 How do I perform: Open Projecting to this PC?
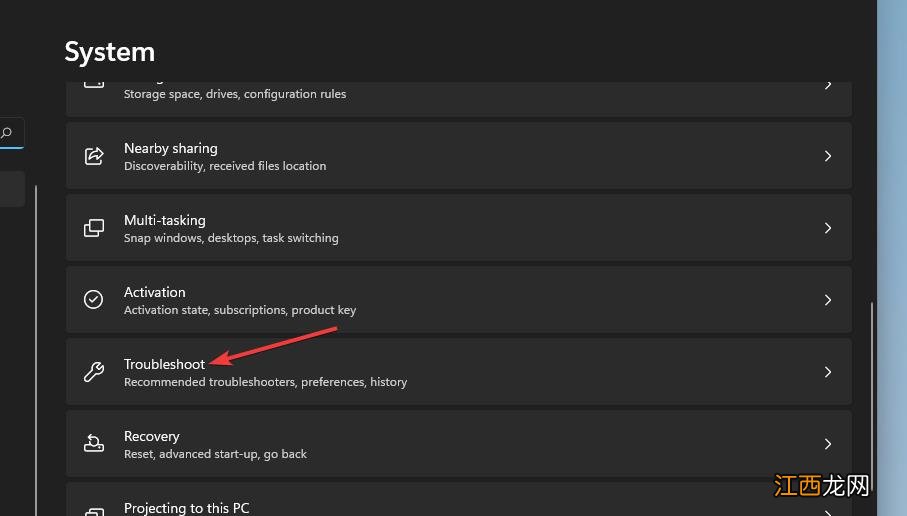point(459,499)
